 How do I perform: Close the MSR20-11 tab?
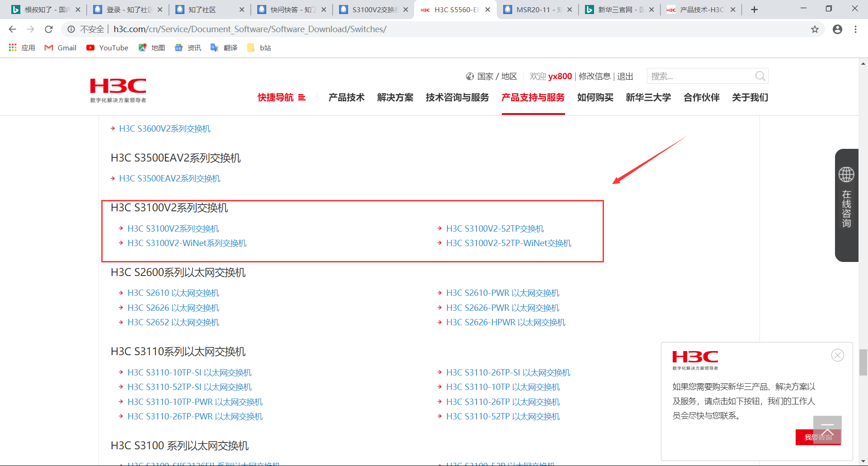point(569,10)
